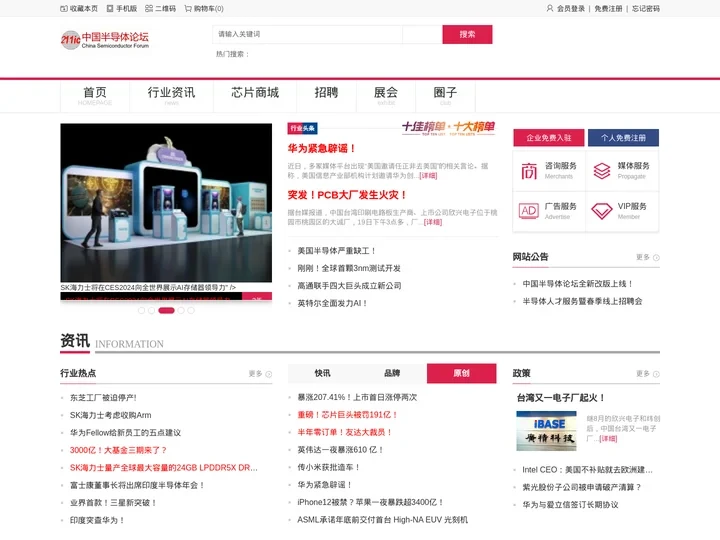Open headline 华为紧急辟谣！
This screenshot has width=720, height=540.
(322, 148)
